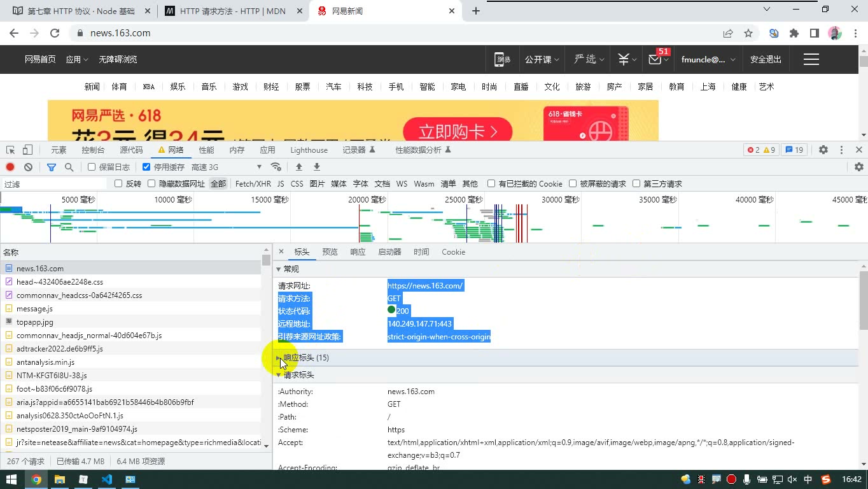Clear the network log
868x489 pixels.
[28, 167]
